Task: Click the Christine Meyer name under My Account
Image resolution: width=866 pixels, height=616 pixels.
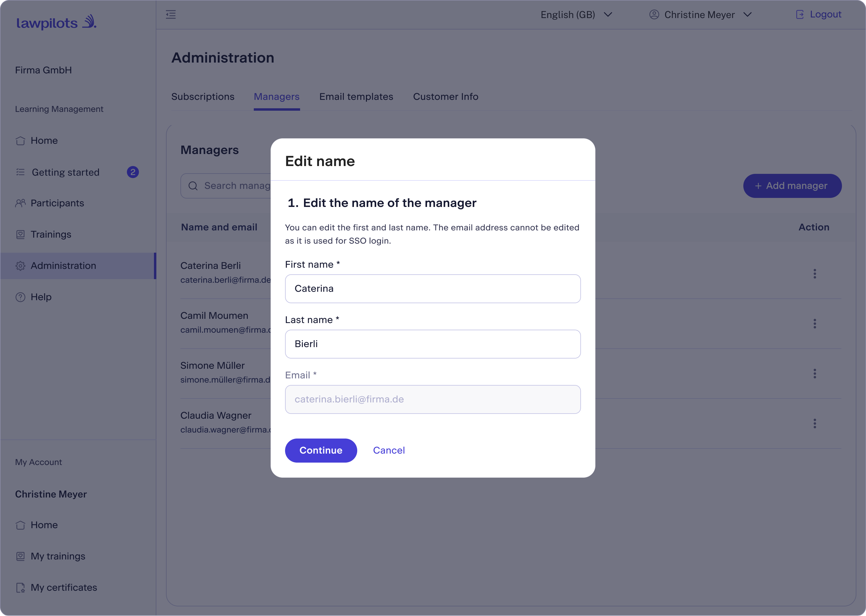Action: pyautogui.click(x=51, y=494)
